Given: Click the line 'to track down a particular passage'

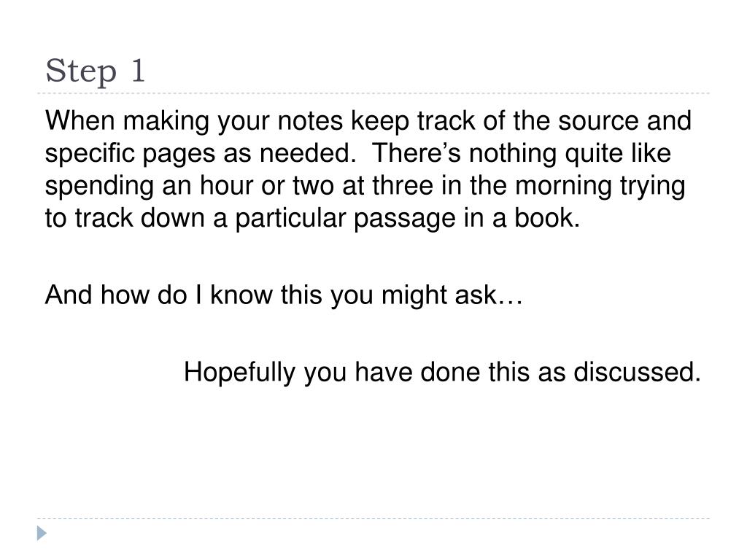Looking at the screenshot, I should click(312, 219).
